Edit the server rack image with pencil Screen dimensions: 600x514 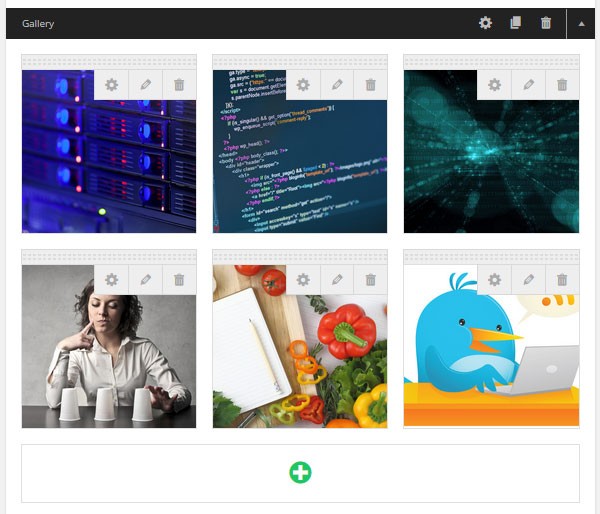coord(145,85)
